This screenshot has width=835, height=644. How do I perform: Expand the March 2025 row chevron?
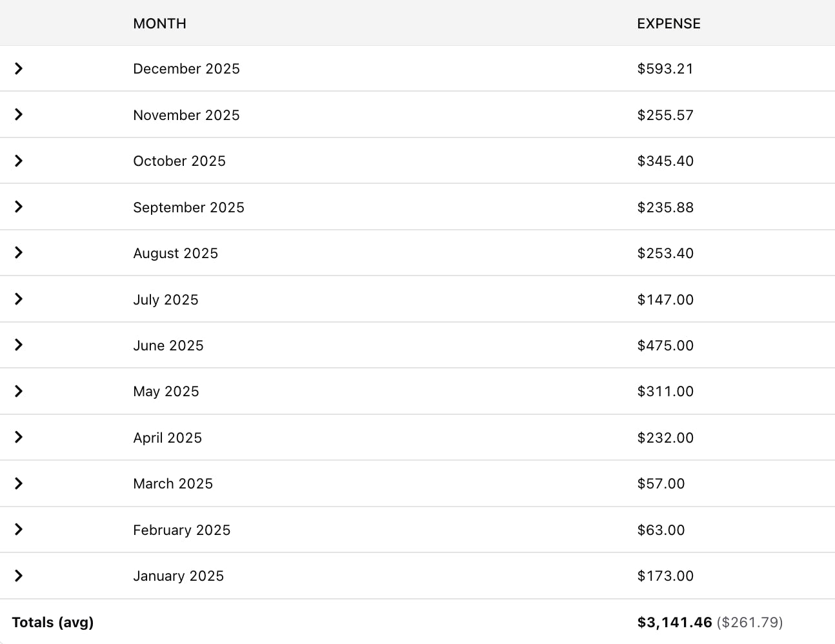pyautogui.click(x=19, y=483)
